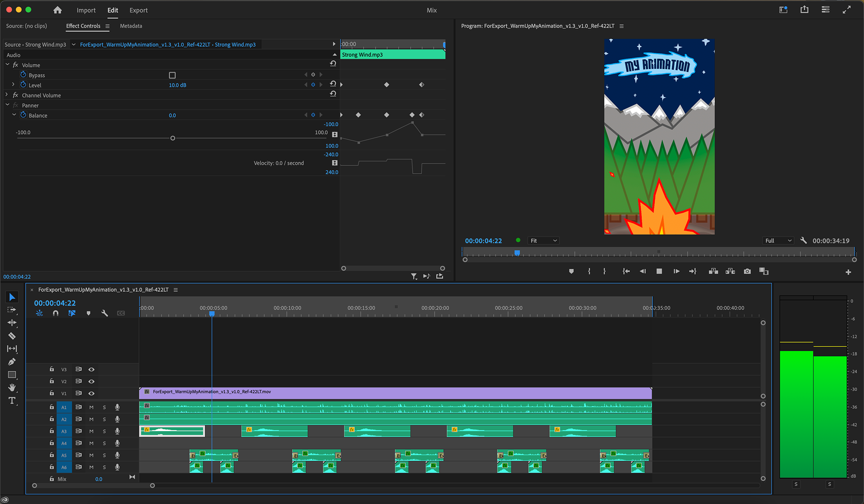
Task: Click Add Marker in Program monitor
Action: click(571, 272)
